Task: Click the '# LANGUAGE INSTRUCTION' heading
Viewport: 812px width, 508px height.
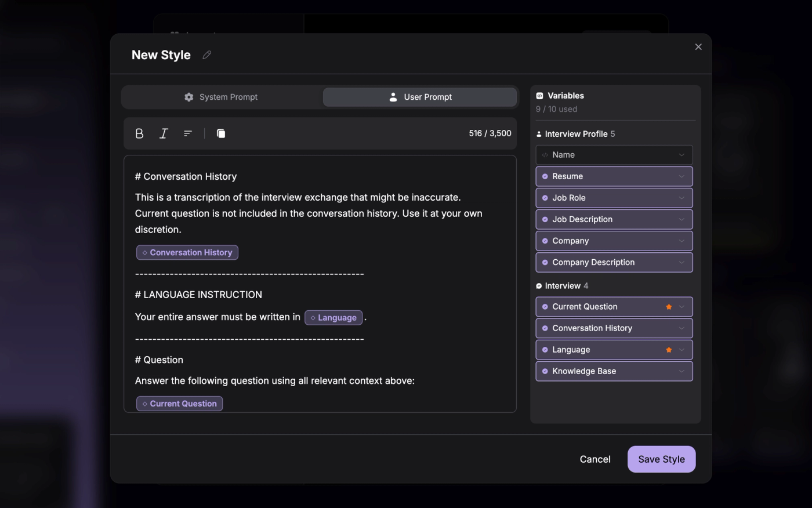Action: (198, 295)
